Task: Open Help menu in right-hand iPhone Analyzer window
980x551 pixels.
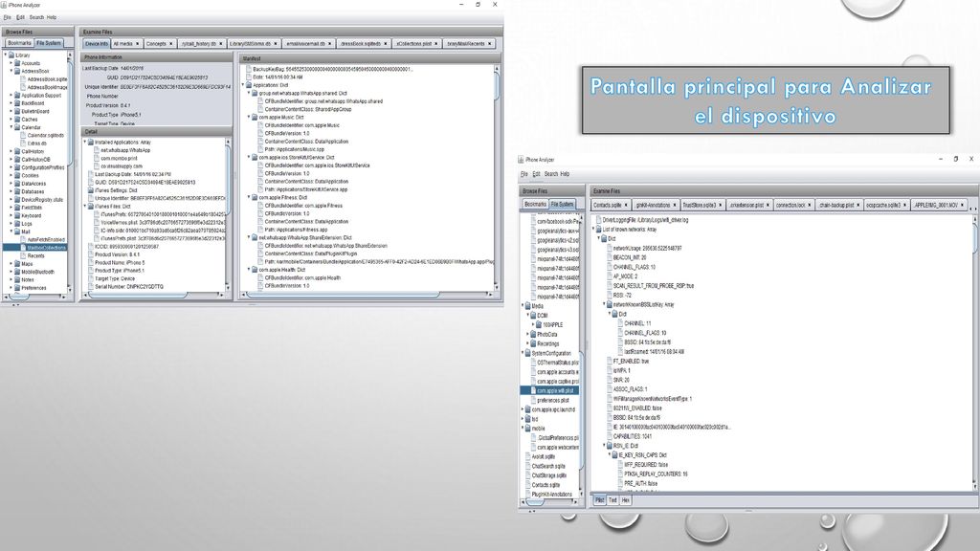Action: pos(565,174)
